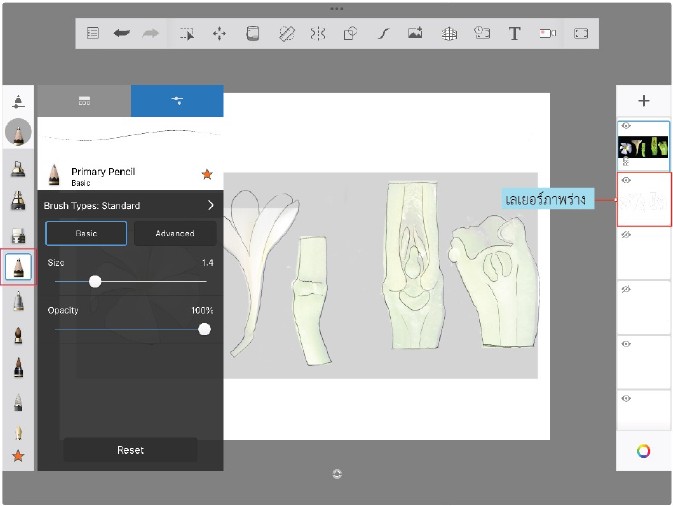Open favorites star at palette bottom

[18, 456]
